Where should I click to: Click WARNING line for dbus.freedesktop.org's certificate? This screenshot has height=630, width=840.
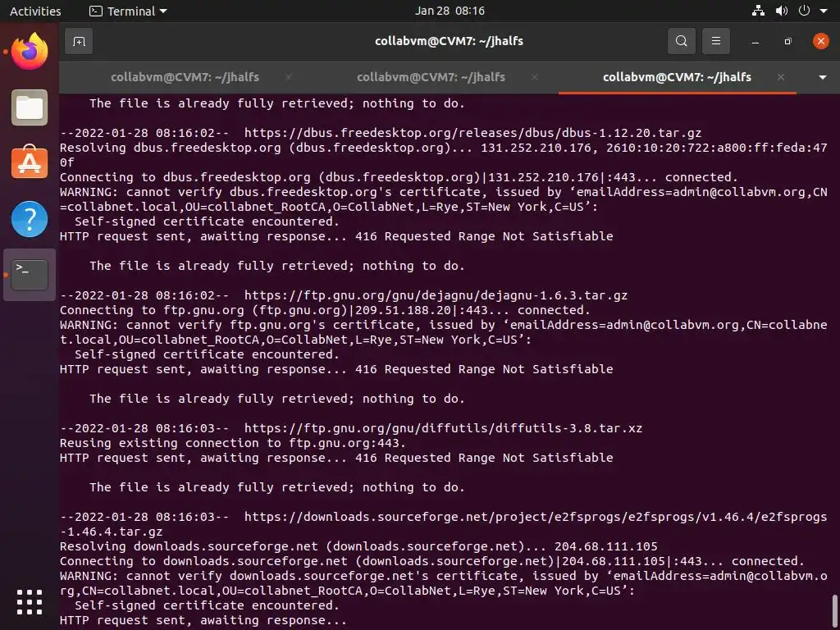click(x=444, y=199)
